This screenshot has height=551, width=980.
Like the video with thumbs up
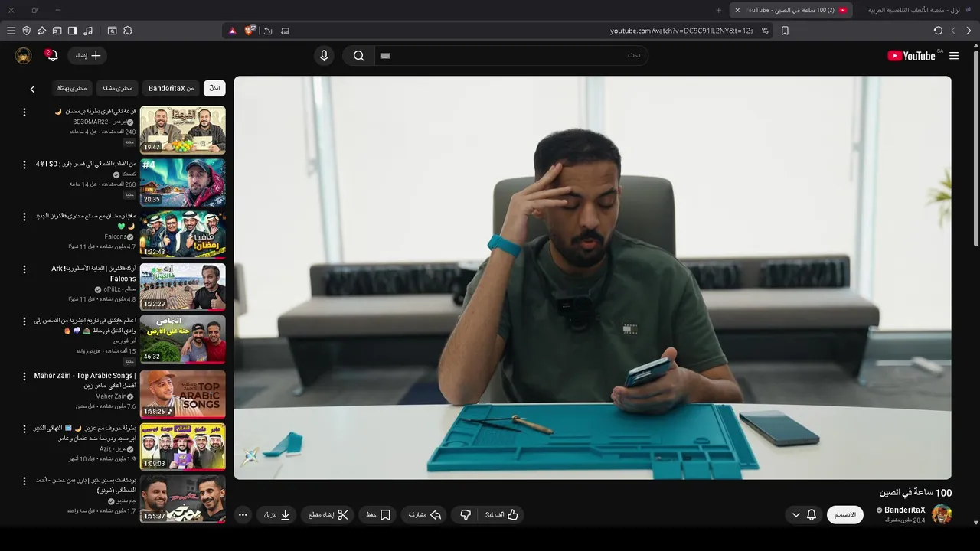tap(501, 515)
